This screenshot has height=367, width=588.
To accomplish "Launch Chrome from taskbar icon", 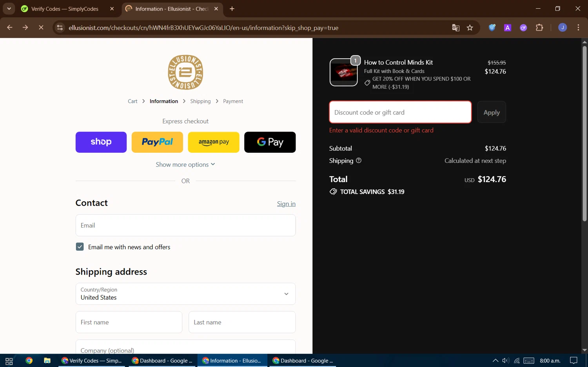I will (x=29, y=361).
